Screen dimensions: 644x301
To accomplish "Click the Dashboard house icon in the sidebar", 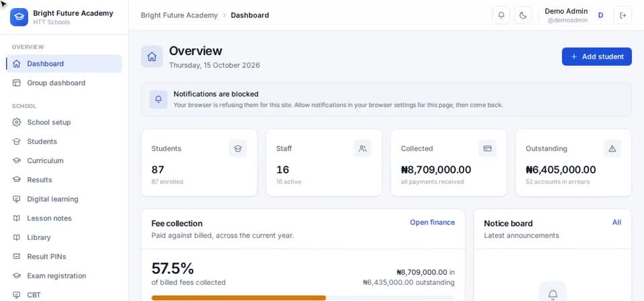I will pos(16,64).
